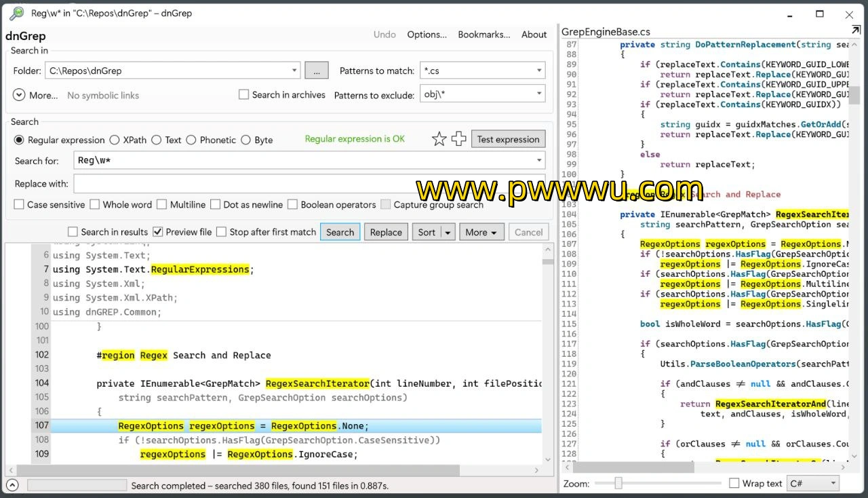Open the Sort dropdown arrow
Screen dimensions: 868x498
click(448, 232)
